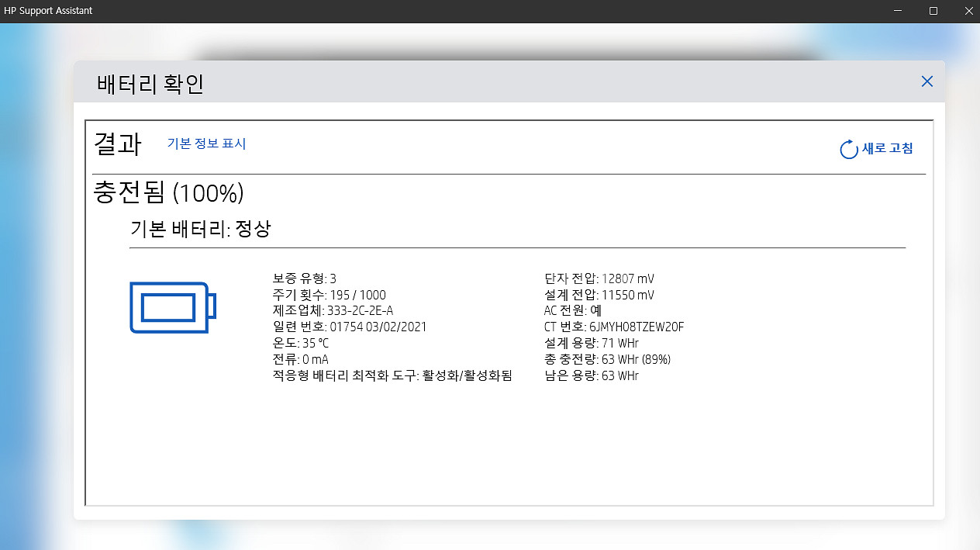The width and height of the screenshot is (980, 550).
Task: Click the HP Support Assistant window title
Action: point(47,11)
